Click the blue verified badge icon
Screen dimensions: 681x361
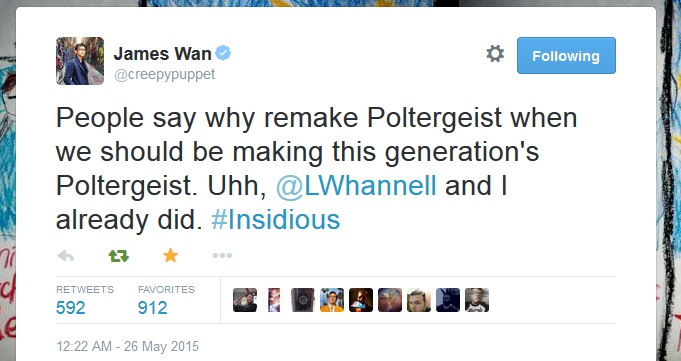coord(223,53)
